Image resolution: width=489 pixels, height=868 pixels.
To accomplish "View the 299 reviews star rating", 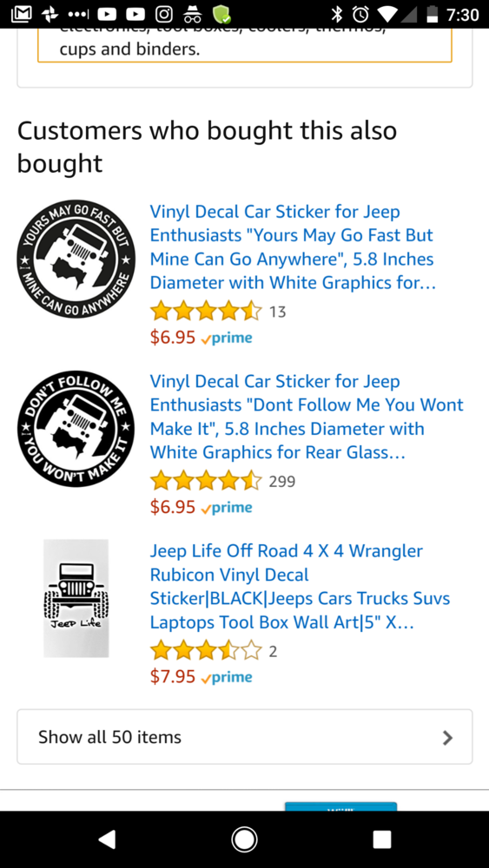I will click(x=206, y=481).
